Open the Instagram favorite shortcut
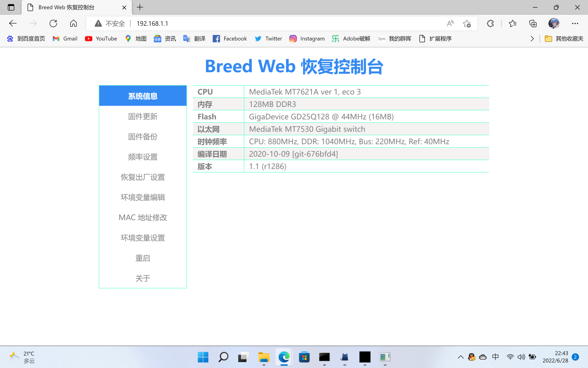The image size is (588, 368). 307,39
